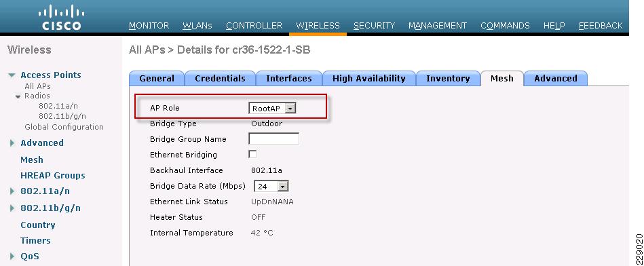Open the SECURITY menu
The height and width of the screenshot is (266, 644).
374,26
